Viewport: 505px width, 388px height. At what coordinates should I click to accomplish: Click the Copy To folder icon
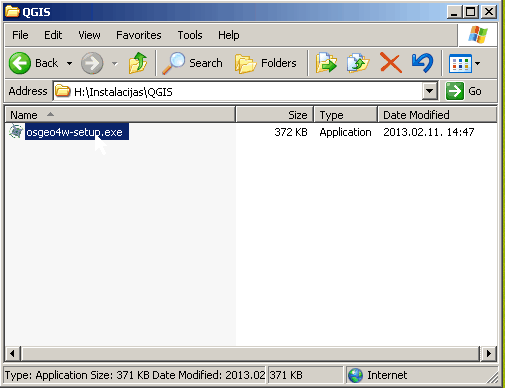click(358, 63)
